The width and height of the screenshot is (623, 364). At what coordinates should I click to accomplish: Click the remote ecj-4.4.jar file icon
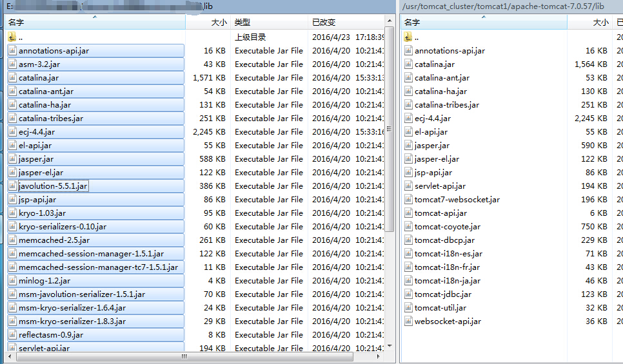pos(408,118)
